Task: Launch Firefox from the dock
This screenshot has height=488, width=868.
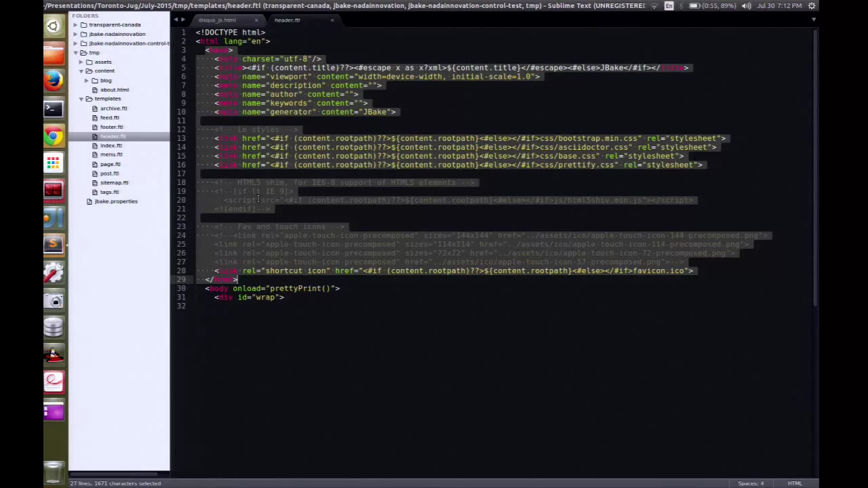Action: (54, 81)
